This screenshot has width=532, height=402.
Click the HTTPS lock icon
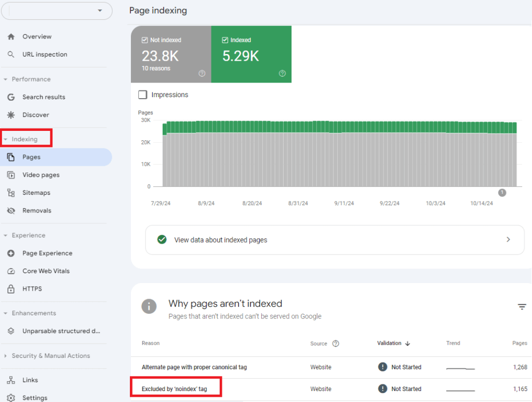click(x=10, y=289)
